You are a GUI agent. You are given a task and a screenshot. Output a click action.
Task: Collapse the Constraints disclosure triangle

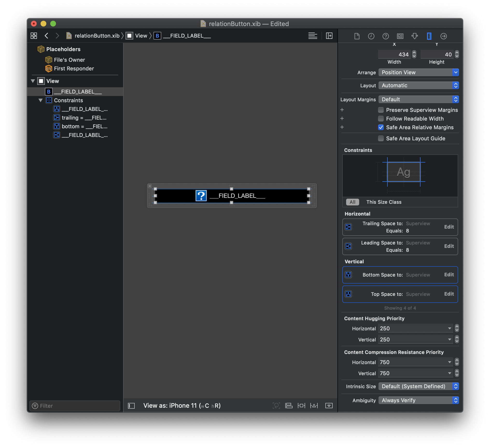point(41,100)
